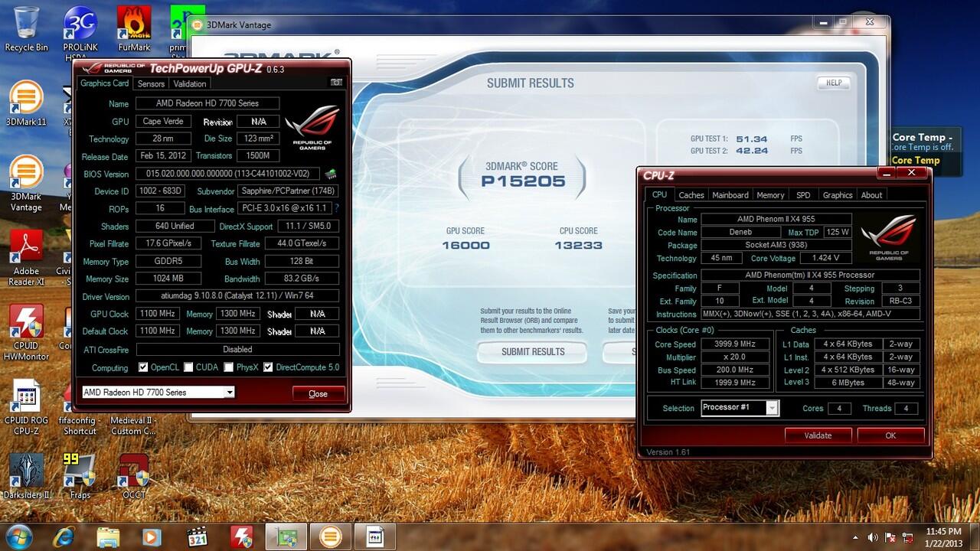The height and width of the screenshot is (551, 980).
Task: Click Validate in CPU-Z
Action: (818, 435)
